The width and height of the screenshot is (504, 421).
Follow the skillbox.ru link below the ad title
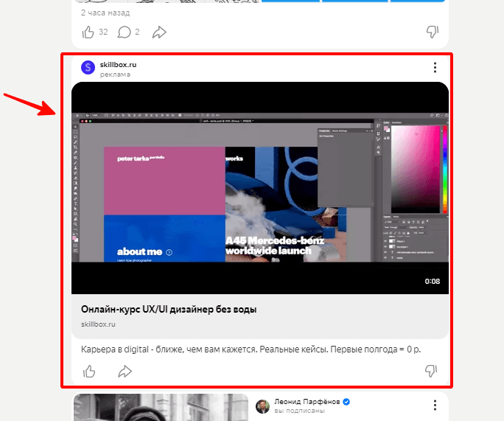pos(99,324)
